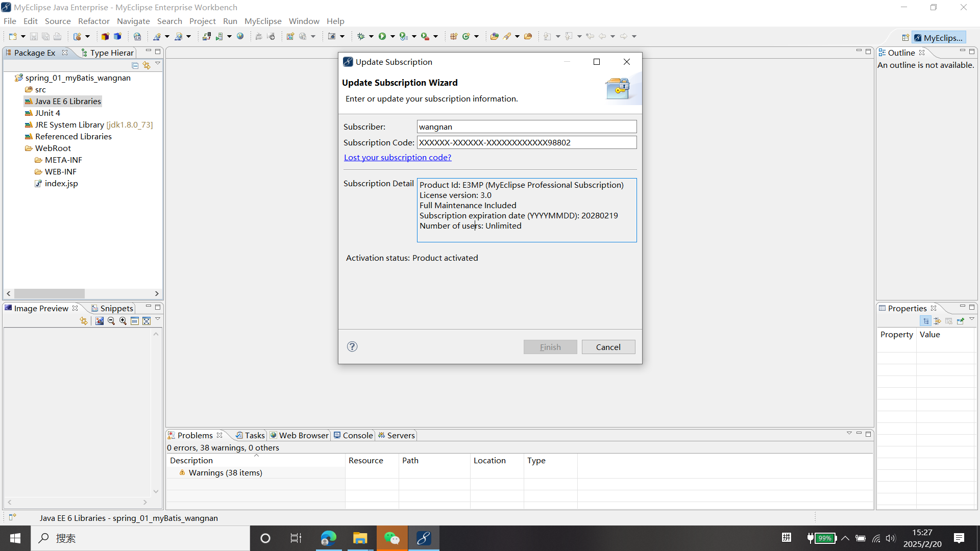Switch to the Tasks tab
The image size is (980, 551).
pyautogui.click(x=250, y=435)
